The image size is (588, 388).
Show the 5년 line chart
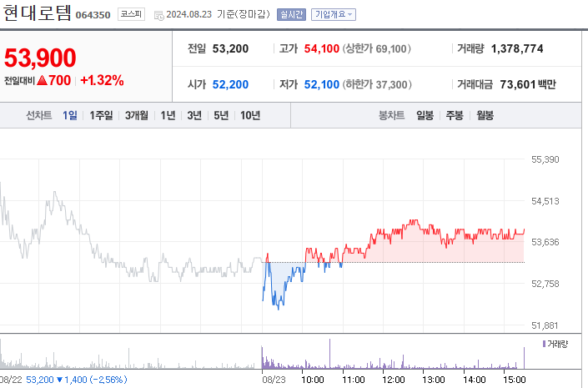[x=221, y=115]
